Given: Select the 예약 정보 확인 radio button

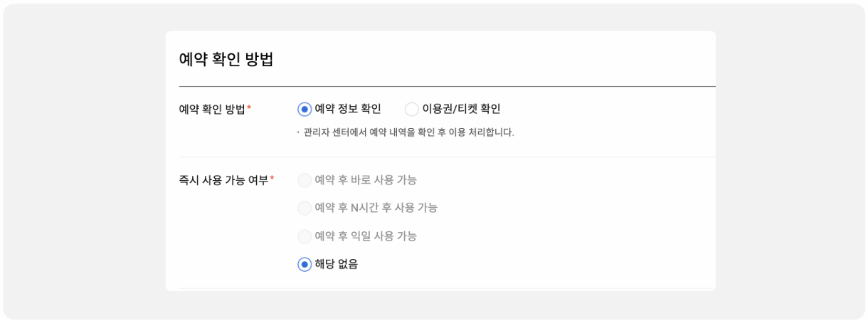Looking at the screenshot, I should tap(305, 110).
